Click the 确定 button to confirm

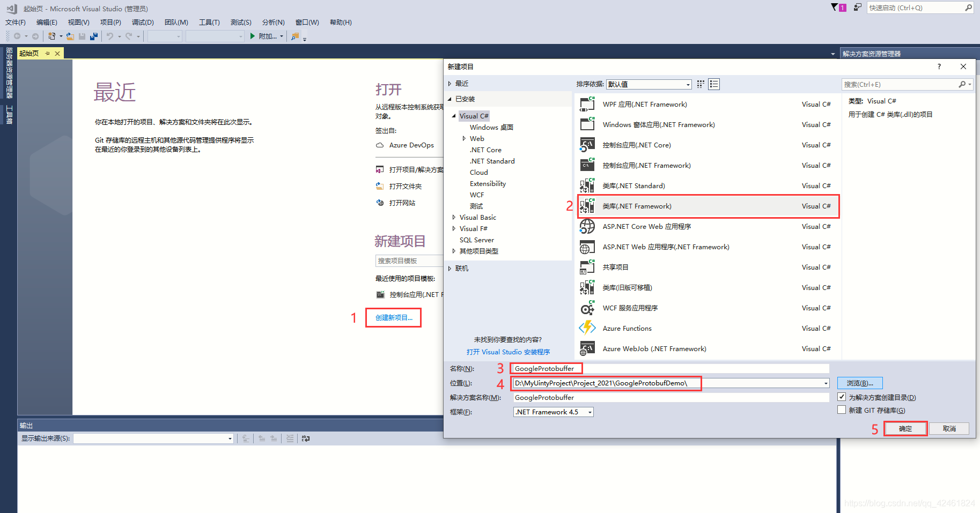(905, 428)
